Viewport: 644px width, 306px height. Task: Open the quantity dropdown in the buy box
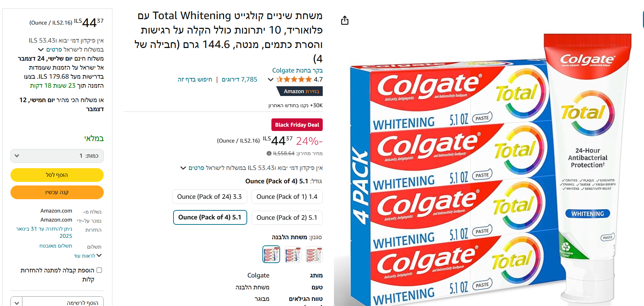coord(57,156)
